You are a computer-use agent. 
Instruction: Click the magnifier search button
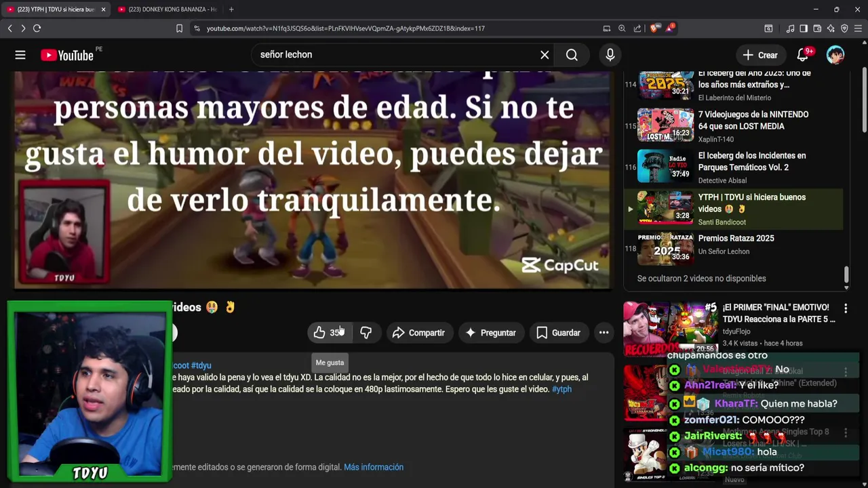click(x=572, y=55)
